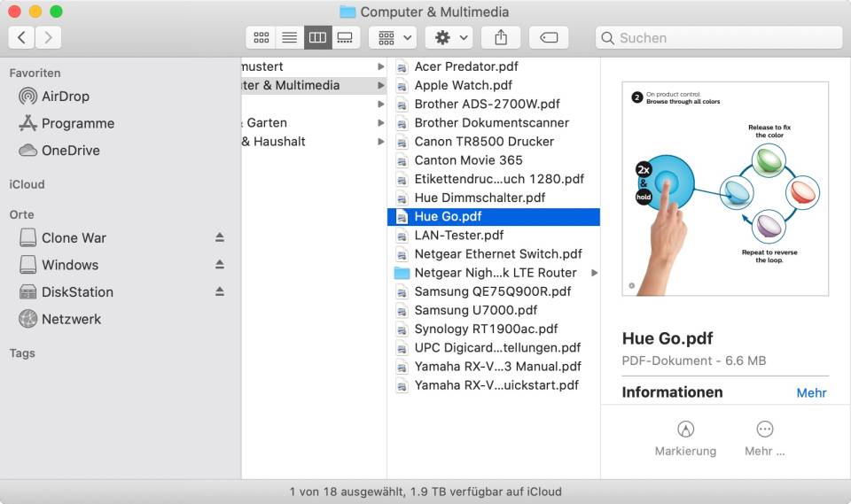Image resolution: width=851 pixels, height=504 pixels.
Task: Click the iCloud sidebar heading
Action: (27, 184)
